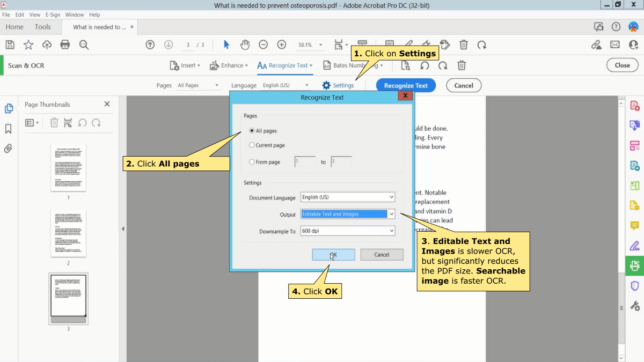Viewport: 644px width, 362px height.
Task: Open the Protect shield tool
Action: [635, 286]
